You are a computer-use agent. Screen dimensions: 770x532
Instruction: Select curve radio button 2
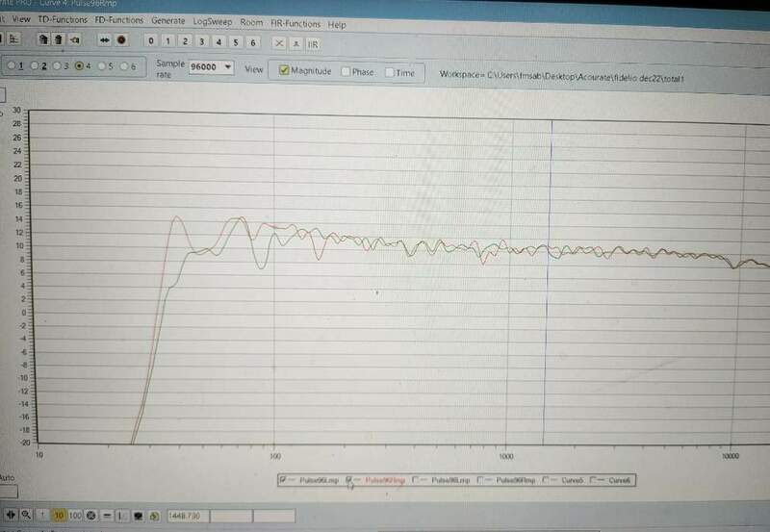click(x=35, y=65)
